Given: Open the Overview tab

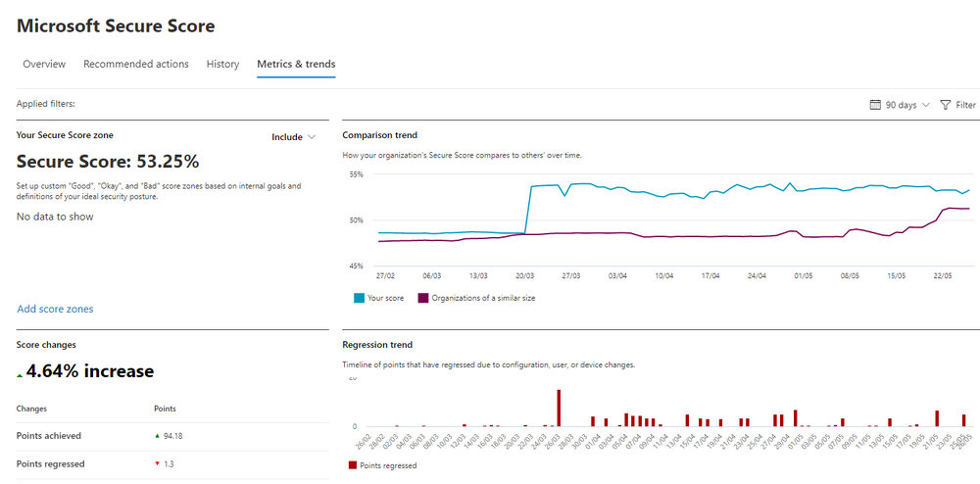Looking at the screenshot, I should click(x=44, y=64).
